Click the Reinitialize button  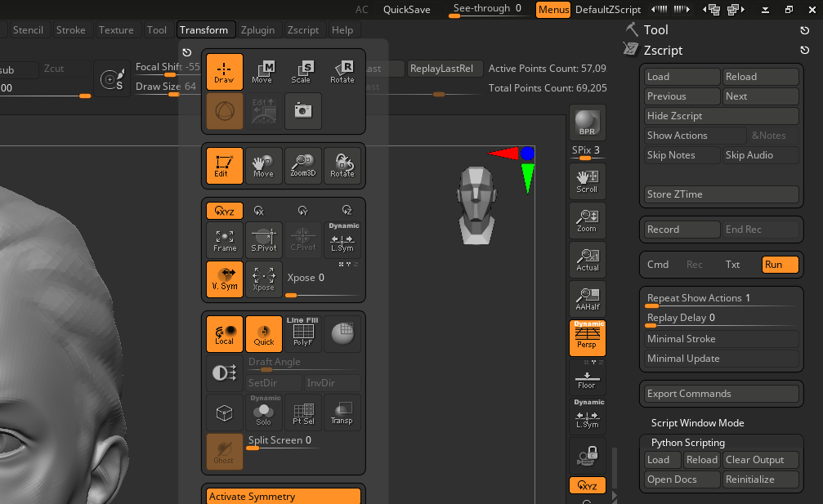coord(761,479)
